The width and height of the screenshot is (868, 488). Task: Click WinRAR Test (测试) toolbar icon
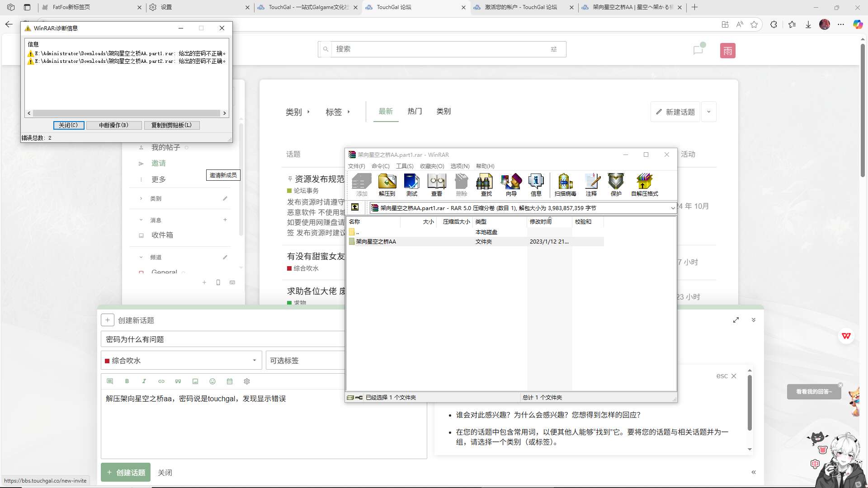coord(411,185)
